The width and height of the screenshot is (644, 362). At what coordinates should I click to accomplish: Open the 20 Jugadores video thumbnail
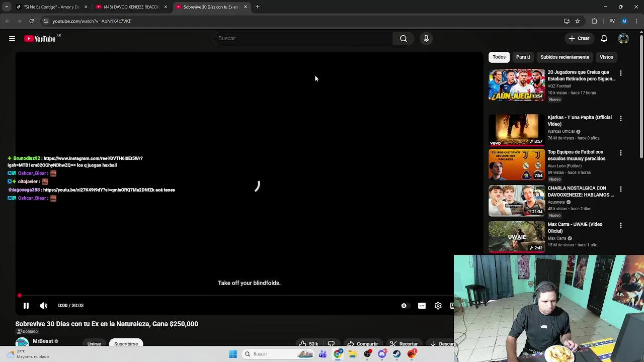[517, 85]
